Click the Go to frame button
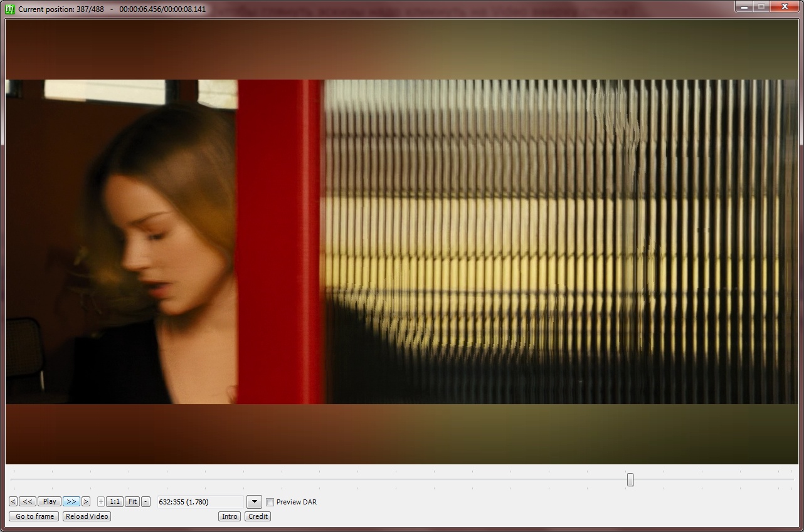 34,516
